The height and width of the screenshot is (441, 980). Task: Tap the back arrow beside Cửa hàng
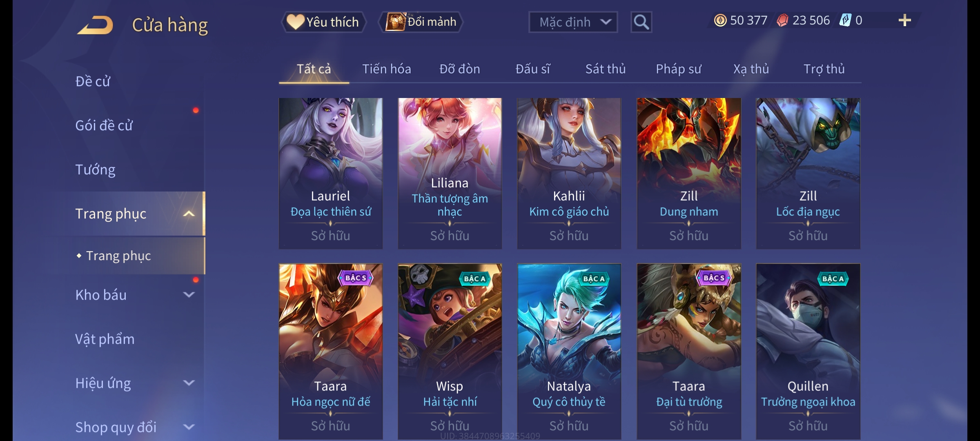tap(95, 25)
